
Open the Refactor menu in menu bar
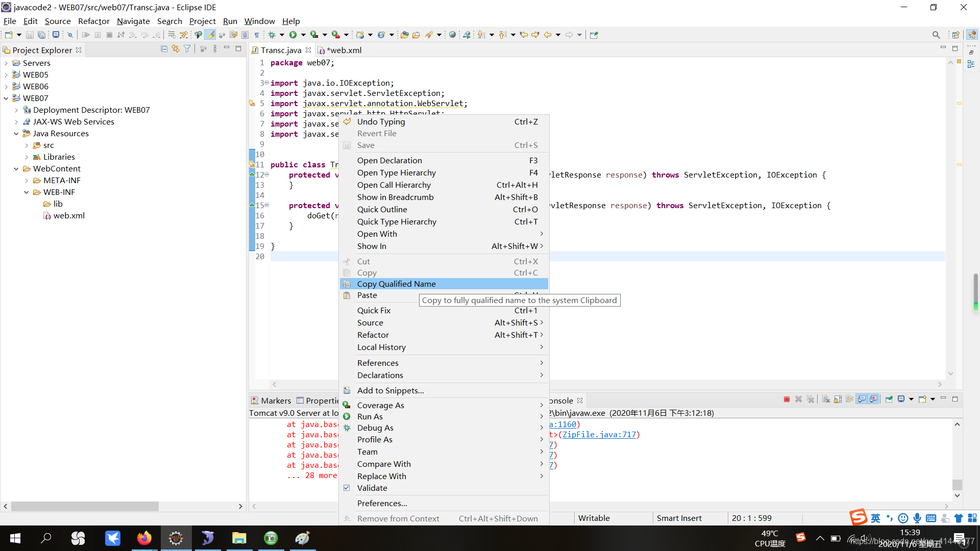tap(93, 21)
